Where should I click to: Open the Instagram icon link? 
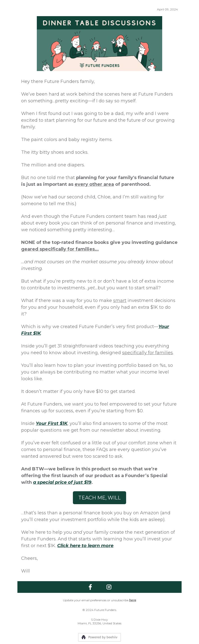click(109, 587)
